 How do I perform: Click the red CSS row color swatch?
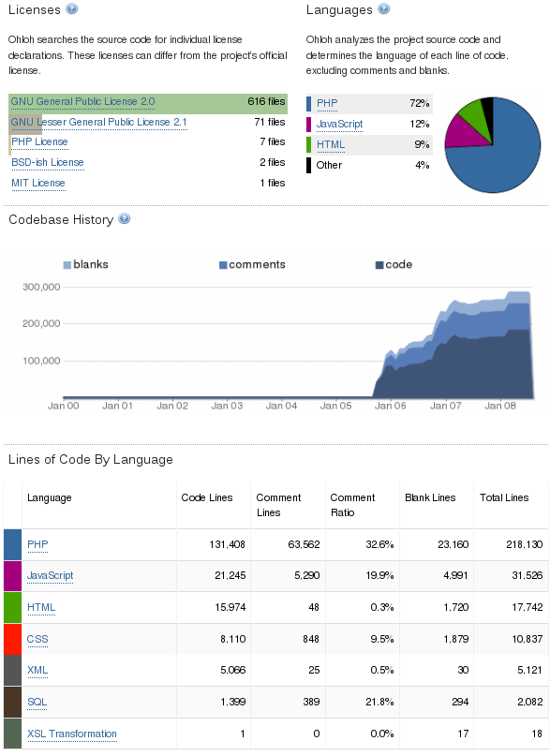click(12, 639)
